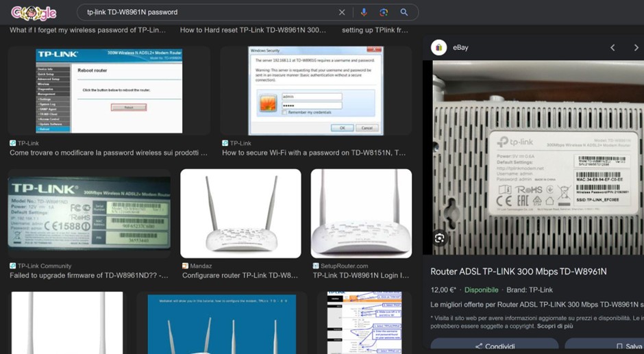Open Google Lens image search icon

(x=384, y=12)
